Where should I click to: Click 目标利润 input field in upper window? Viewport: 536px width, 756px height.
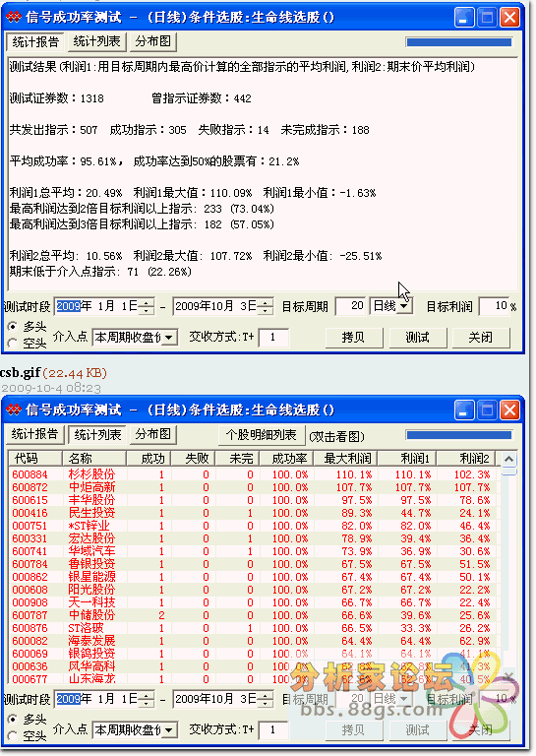[x=494, y=306]
